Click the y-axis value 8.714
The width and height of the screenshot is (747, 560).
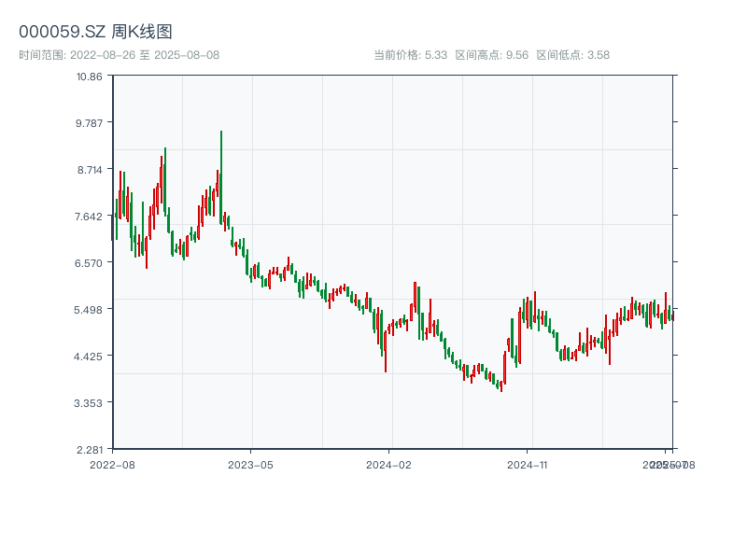click(90, 170)
